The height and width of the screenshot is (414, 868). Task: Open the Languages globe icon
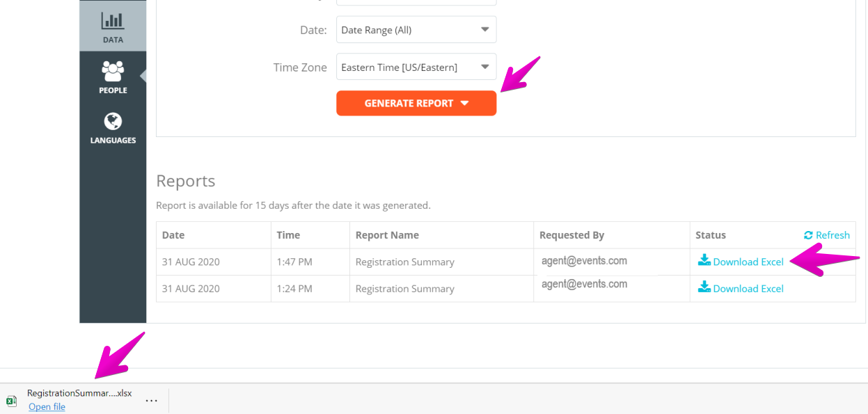pos(113,121)
